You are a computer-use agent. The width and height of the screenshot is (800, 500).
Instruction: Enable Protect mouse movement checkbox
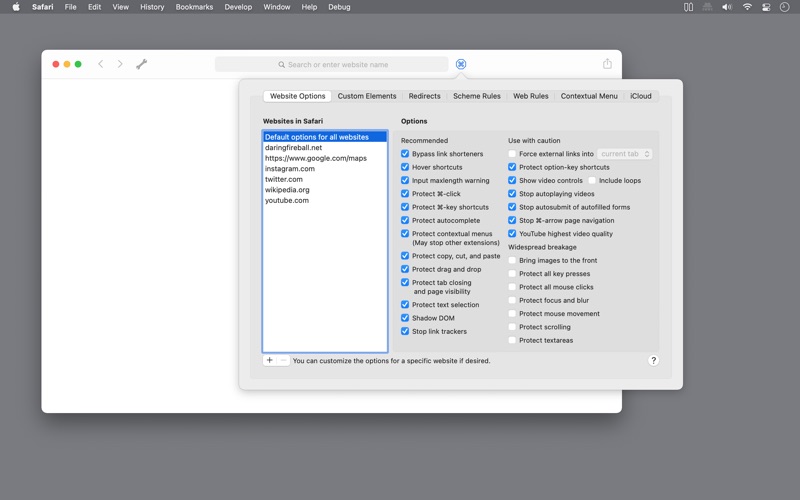[512, 313]
